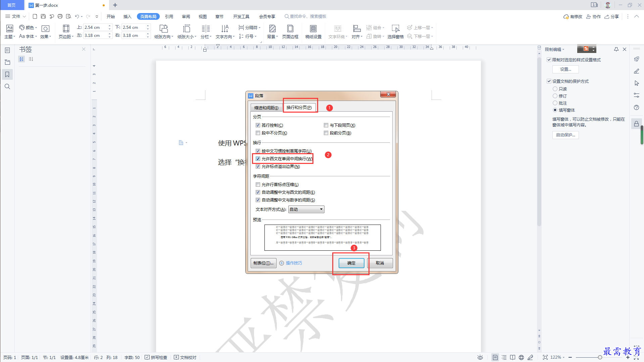Screen dimensions: 644x362
Task: Click the bookmark sort by name icon
Action: point(21,59)
